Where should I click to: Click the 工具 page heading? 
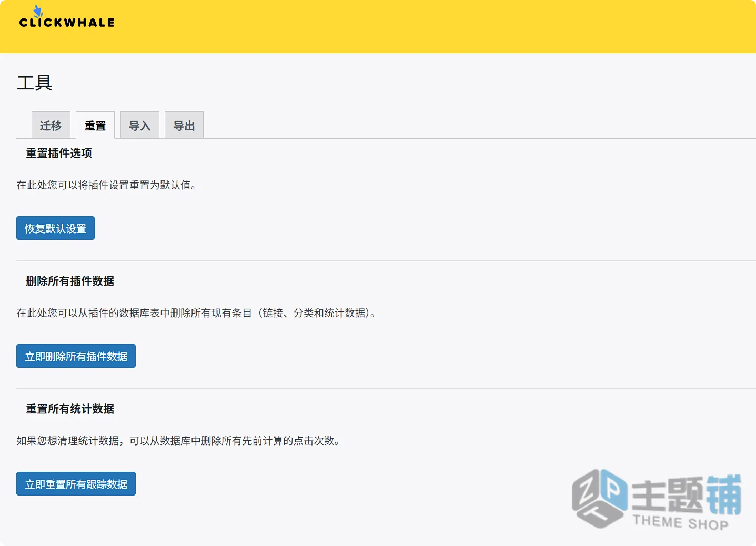pyautogui.click(x=35, y=83)
